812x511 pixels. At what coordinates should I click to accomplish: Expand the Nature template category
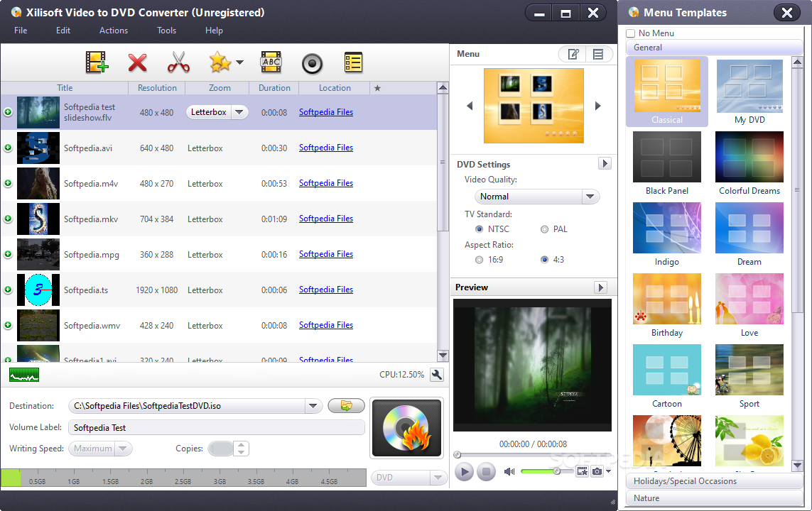(x=714, y=498)
